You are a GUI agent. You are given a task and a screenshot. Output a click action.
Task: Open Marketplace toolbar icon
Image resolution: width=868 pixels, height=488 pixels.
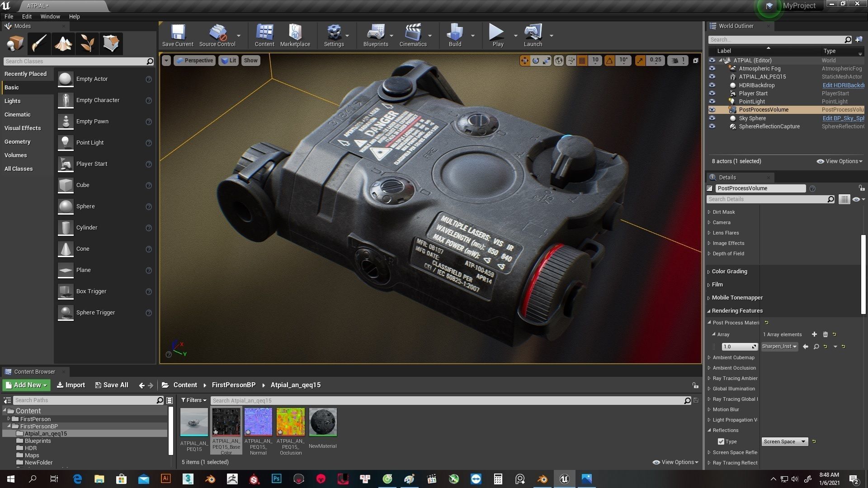[x=295, y=35]
